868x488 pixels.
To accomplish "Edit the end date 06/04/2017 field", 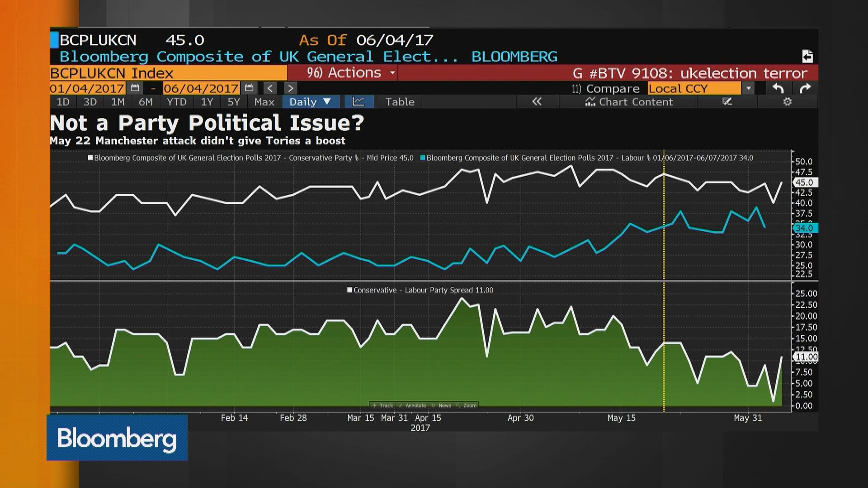I will [201, 88].
